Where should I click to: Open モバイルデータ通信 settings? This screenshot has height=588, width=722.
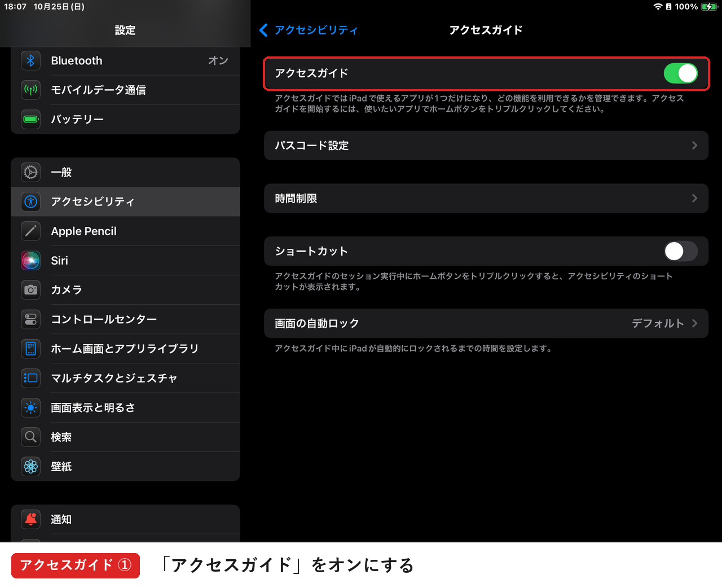coord(125,90)
